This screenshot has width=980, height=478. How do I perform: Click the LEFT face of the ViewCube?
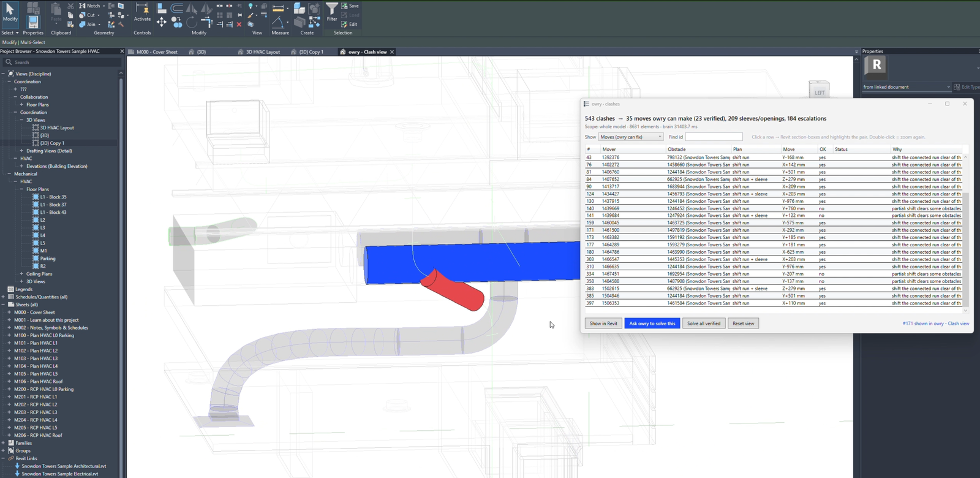coord(820,92)
